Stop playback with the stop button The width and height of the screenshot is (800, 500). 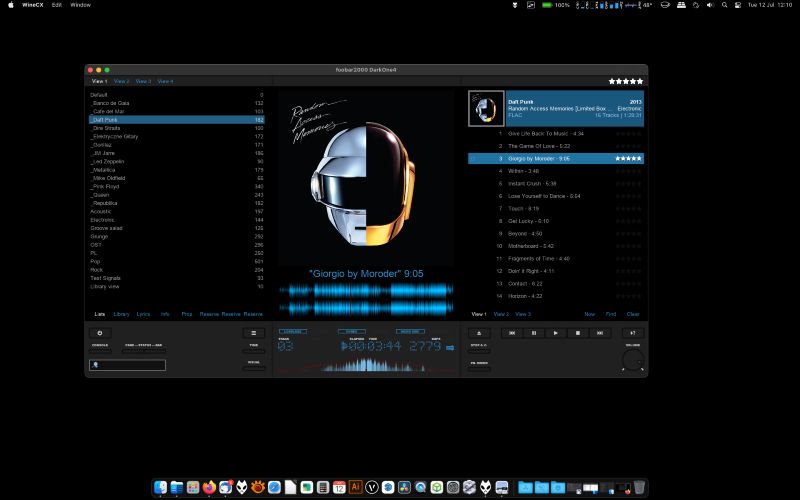click(x=577, y=332)
